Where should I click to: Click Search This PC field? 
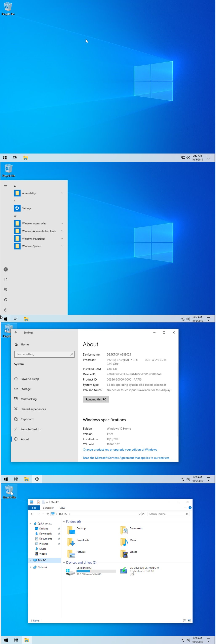click(x=169, y=514)
